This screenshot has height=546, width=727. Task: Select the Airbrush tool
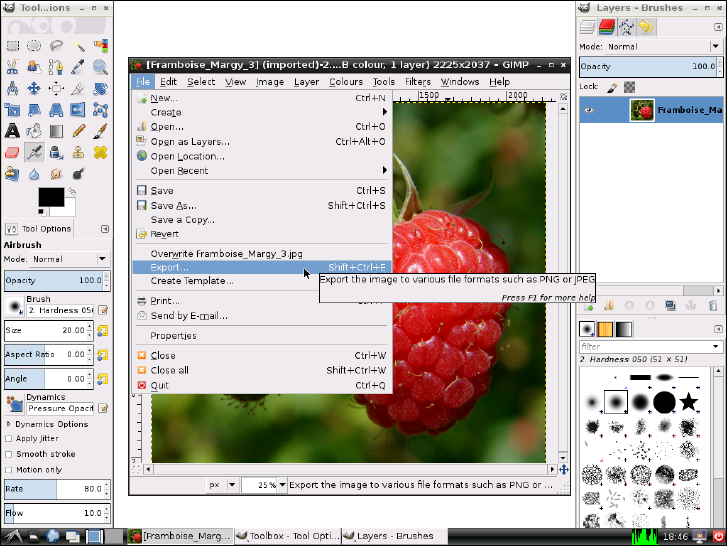(34, 152)
